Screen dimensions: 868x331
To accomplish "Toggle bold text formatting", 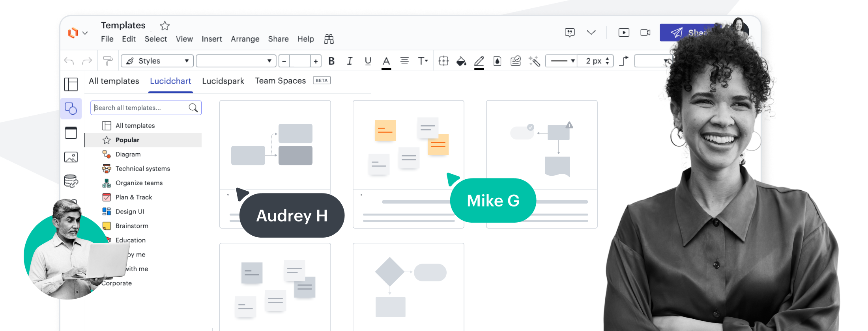I will point(331,61).
